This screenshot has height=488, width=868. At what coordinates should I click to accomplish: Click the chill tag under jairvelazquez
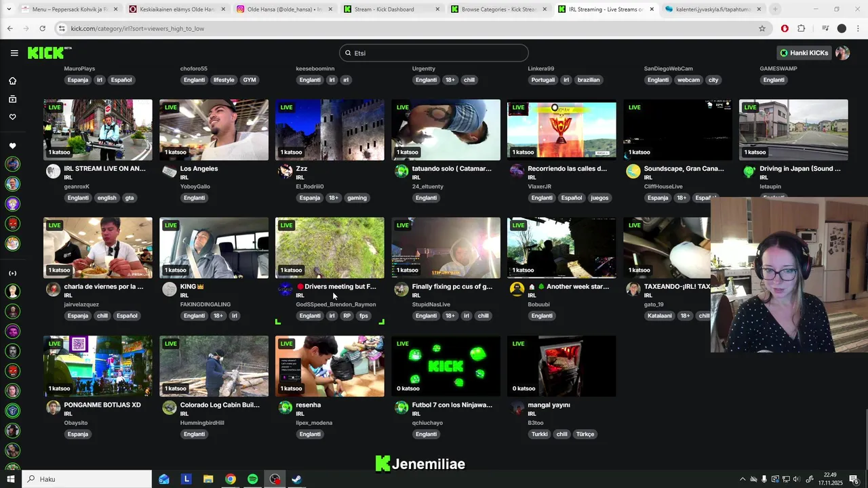tap(102, 316)
